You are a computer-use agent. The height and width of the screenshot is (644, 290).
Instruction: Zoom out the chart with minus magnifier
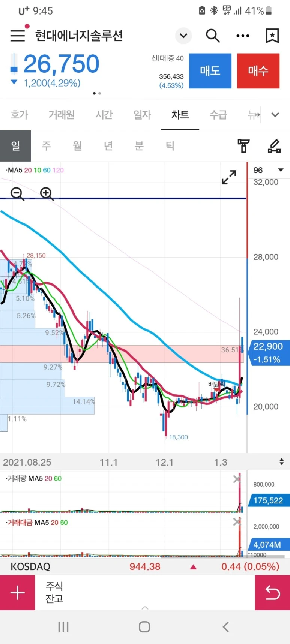(x=17, y=194)
